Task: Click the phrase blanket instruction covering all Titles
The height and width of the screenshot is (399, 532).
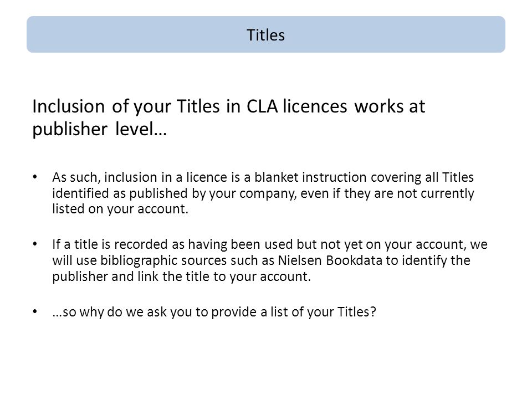Action: coord(364,177)
